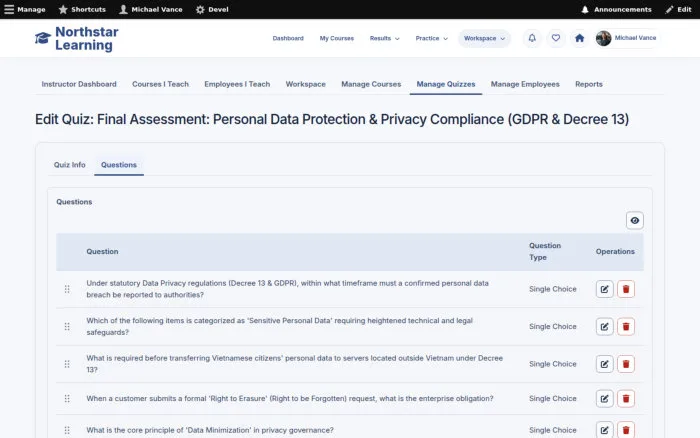Switch to Courses I Teach tab

point(160,84)
